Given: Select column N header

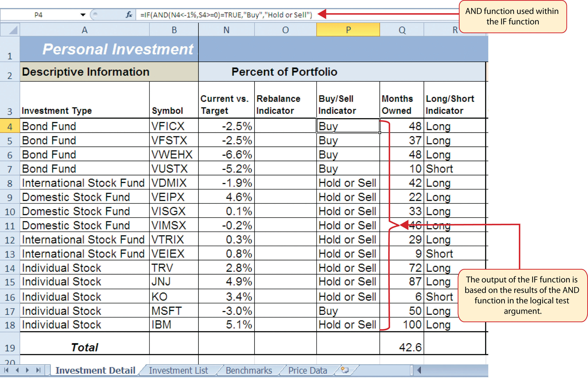Looking at the screenshot, I should point(226,30).
